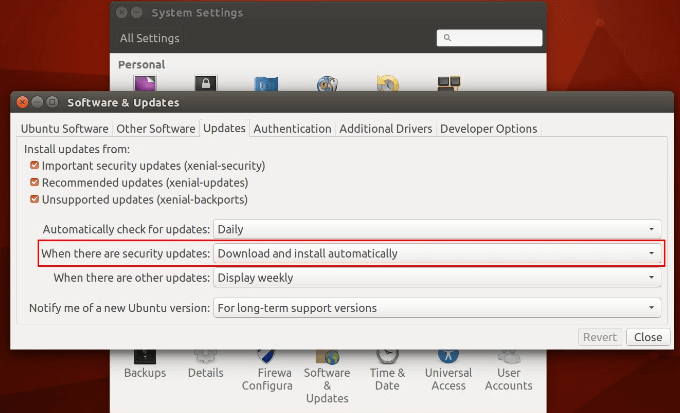Open Backups settings icon

click(x=145, y=363)
